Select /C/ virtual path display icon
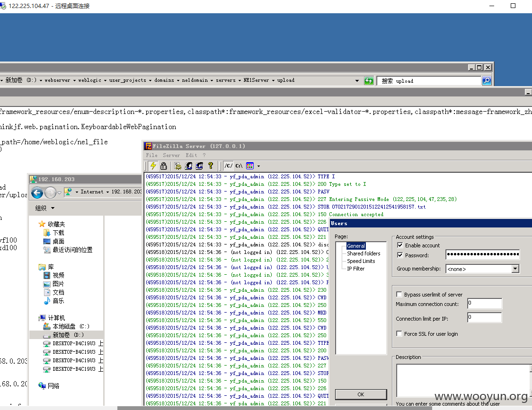Screen dimensions: 532x410 228,166
